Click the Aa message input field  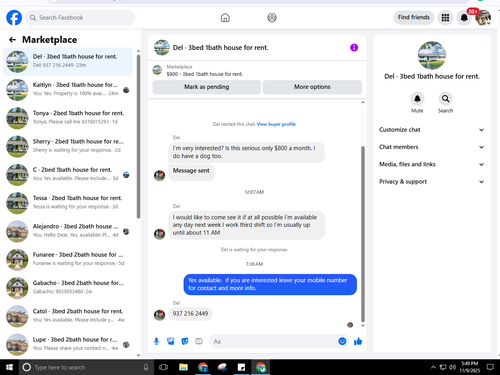tap(273, 341)
